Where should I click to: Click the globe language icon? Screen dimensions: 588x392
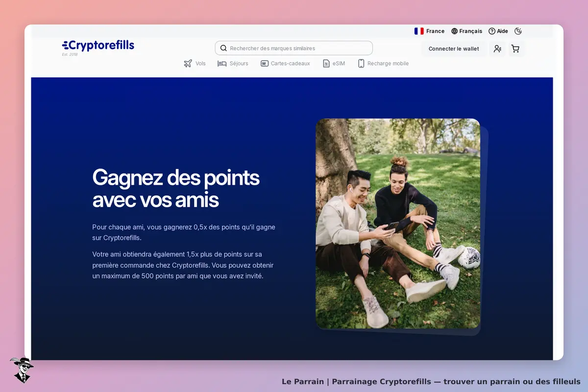[x=454, y=31]
